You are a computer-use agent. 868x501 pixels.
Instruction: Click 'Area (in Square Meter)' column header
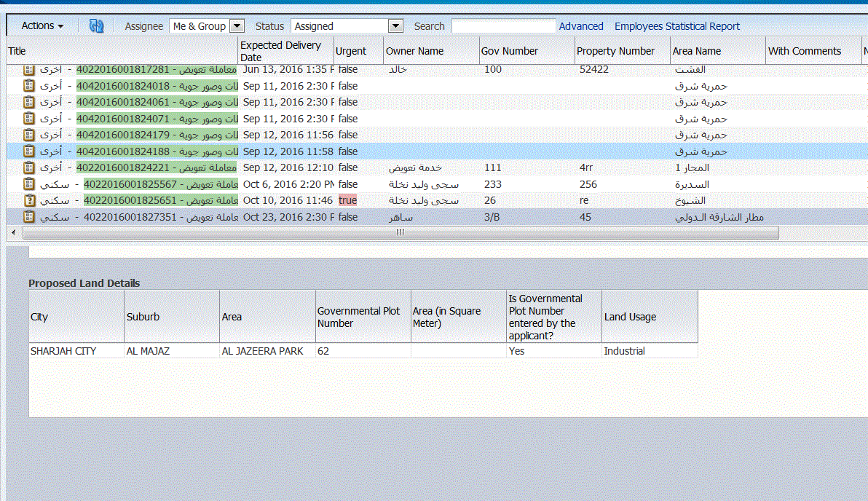click(458, 317)
